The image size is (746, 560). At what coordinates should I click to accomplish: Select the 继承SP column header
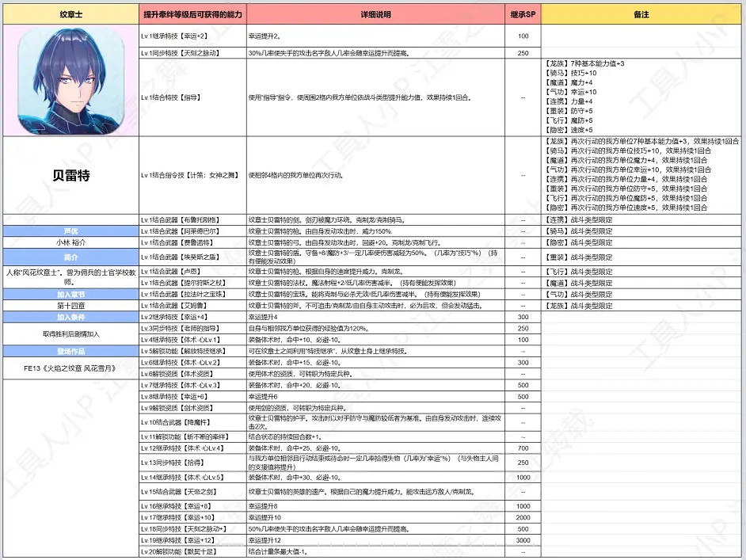(523, 13)
